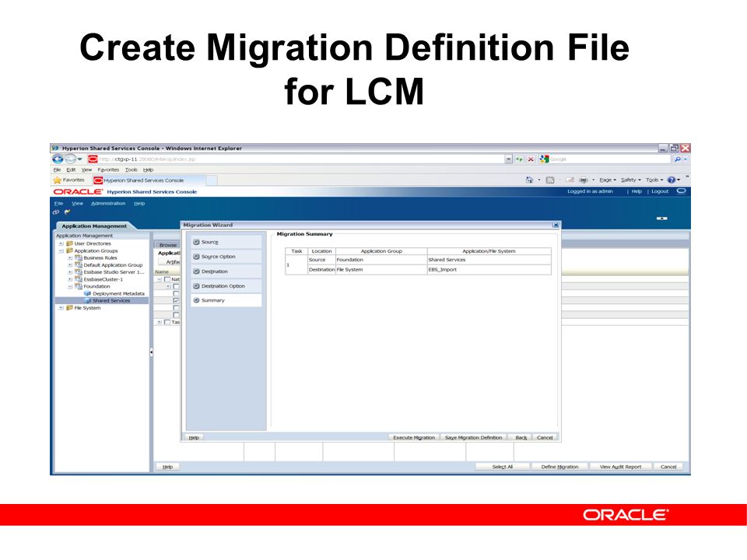The width and height of the screenshot is (747, 560).
Task: Click the browser Forward arrow button
Action: [70, 159]
